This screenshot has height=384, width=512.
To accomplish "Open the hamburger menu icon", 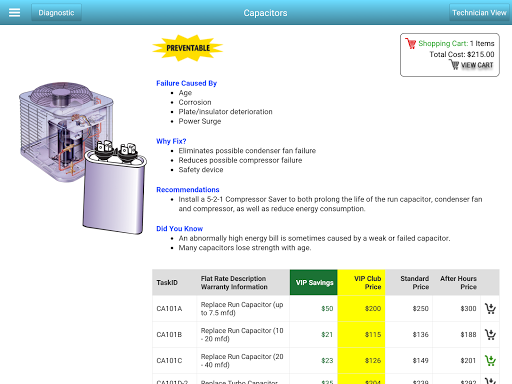I will [14, 13].
